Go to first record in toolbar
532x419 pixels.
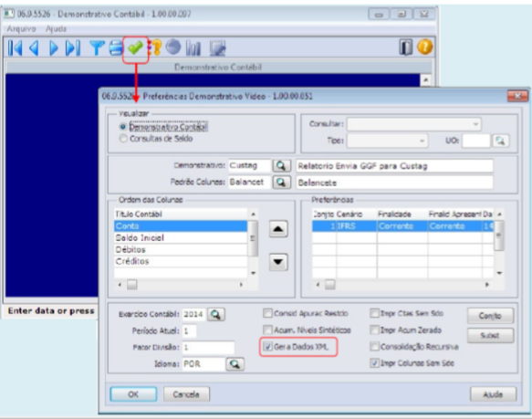pos(16,47)
